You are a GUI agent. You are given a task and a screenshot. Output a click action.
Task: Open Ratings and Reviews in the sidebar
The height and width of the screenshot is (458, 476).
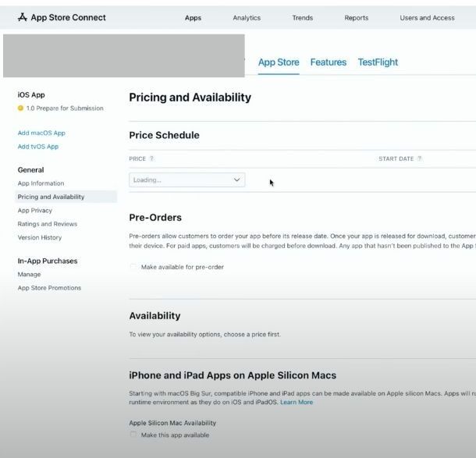[x=47, y=224]
